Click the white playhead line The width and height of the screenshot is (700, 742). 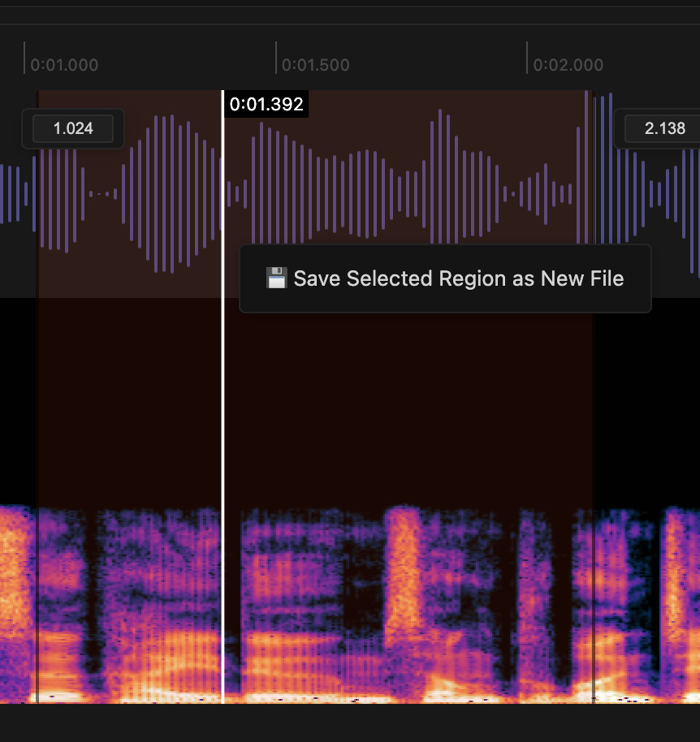(x=223, y=406)
